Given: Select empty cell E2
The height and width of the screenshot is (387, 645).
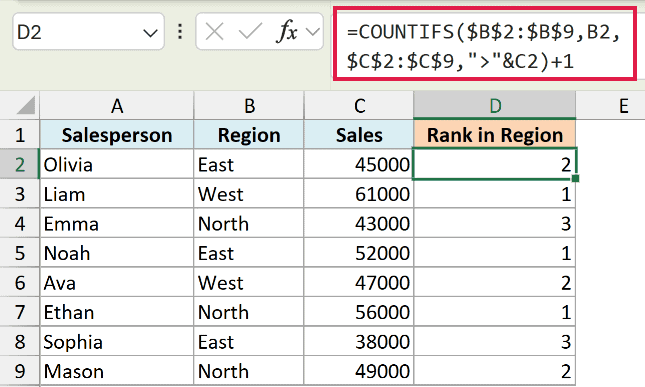Looking at the screenshot, I should point(610,164).
